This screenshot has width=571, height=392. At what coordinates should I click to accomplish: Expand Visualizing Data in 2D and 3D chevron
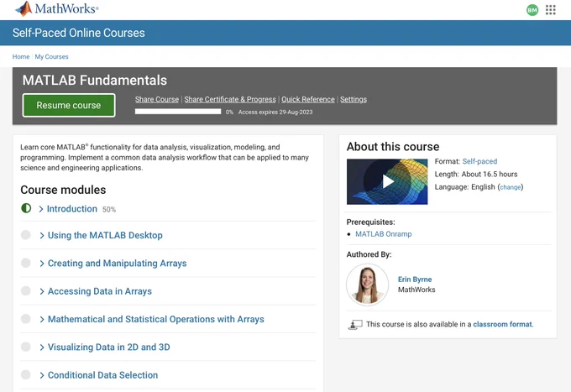coord(42,348)
